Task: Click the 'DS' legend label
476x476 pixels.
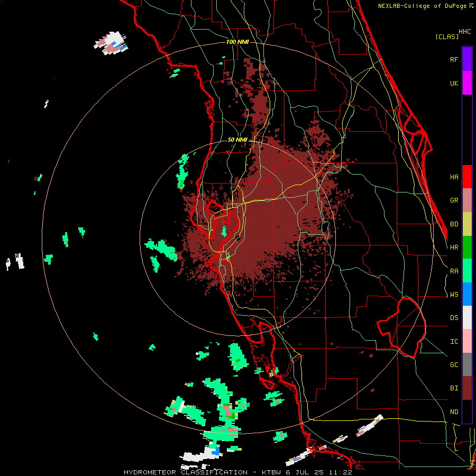Action: [454, 318]
